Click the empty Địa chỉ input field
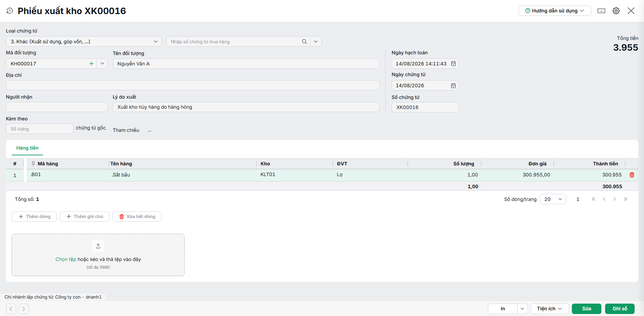644x316 pixels. pyautogui.click(x=193, y=85)
